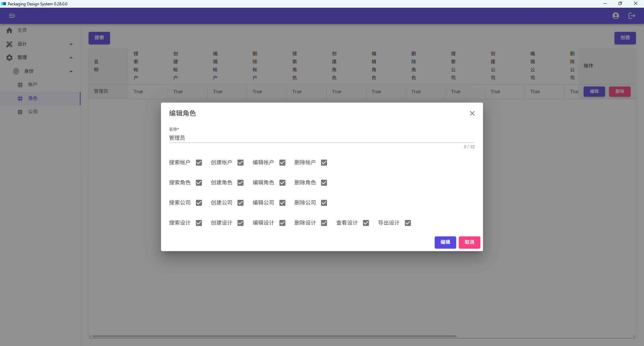Click the fingerprint icon beside 身份
The image size is (644, 346).
point(16,71)
